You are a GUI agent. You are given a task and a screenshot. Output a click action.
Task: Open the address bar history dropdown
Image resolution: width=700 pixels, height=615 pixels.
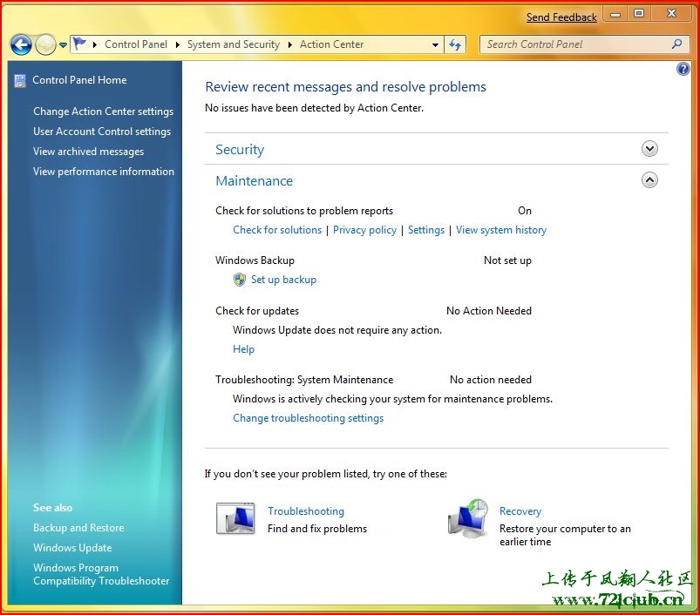tap(435, 44)
